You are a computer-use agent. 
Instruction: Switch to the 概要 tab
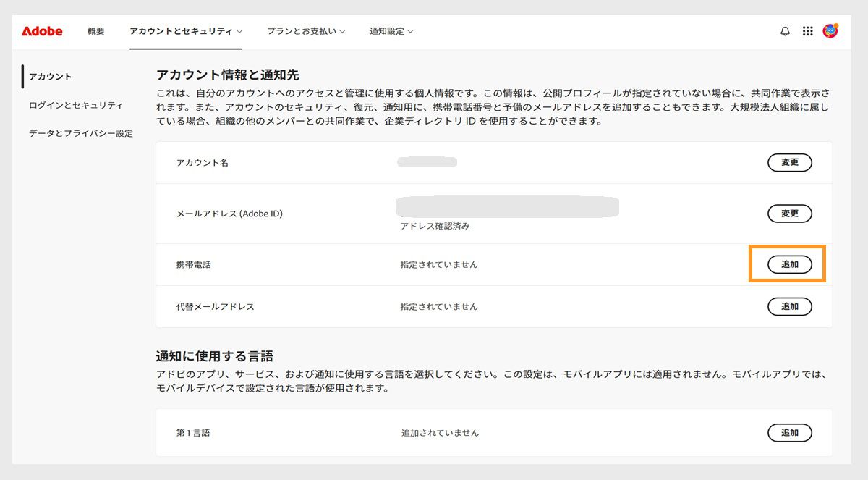[96, 31]
